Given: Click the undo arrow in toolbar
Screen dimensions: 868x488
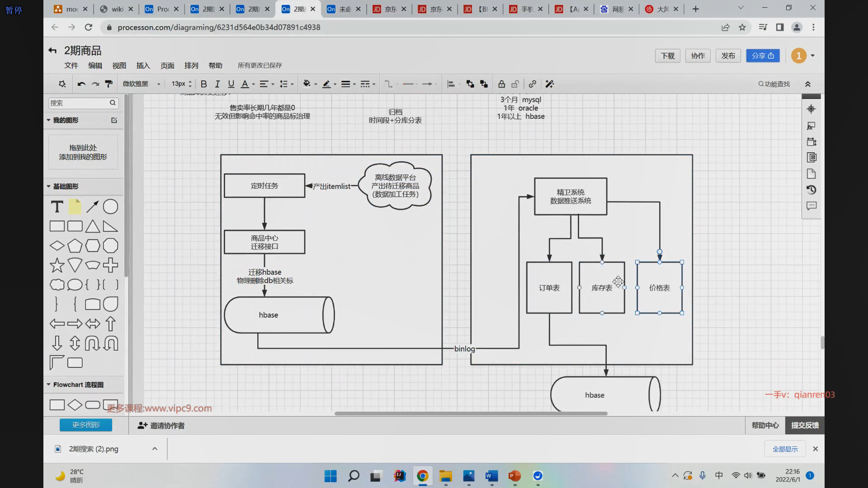Looking at the screenshot, I should tap(81, 84).
